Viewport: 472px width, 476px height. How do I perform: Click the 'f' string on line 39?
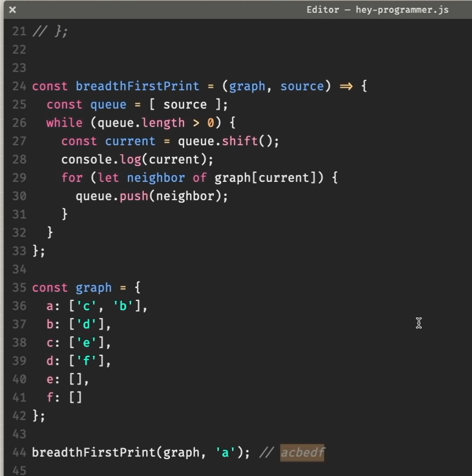pos(86,361)
